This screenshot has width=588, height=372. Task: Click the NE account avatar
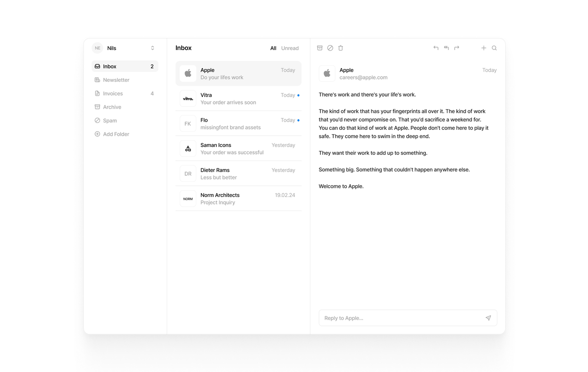(98, 48)
